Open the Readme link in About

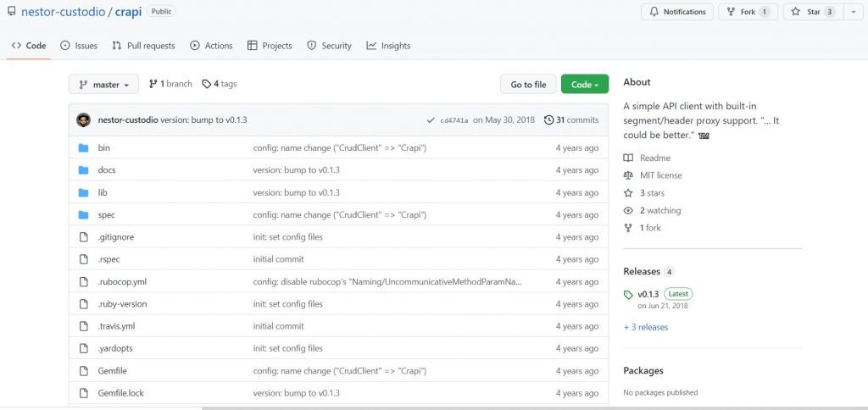click(x=655, y=158)
